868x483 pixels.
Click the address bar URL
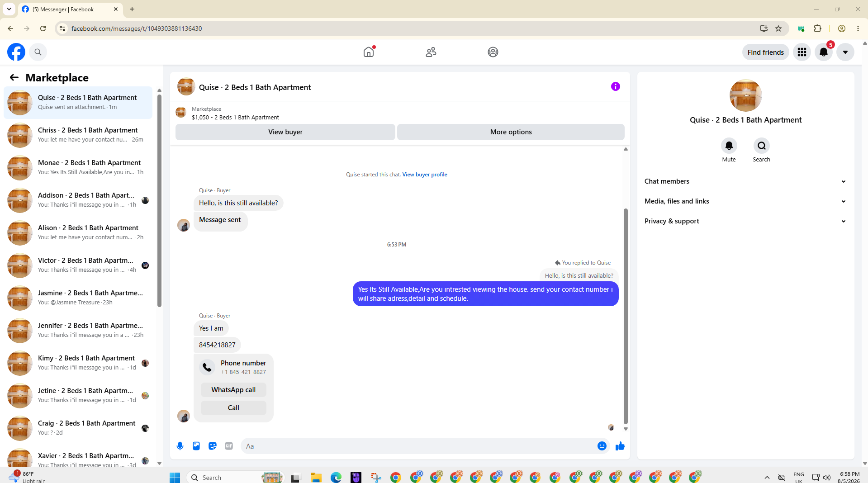(137, 28)
